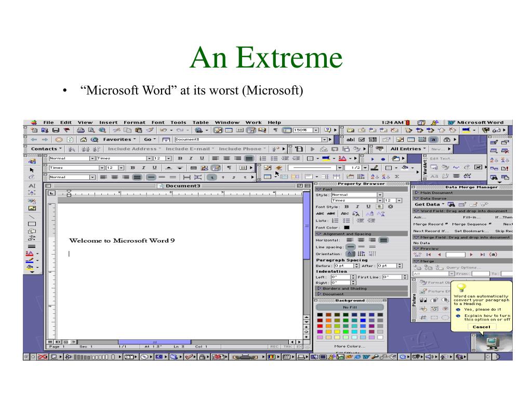Toggle justified horizontal alignment in Property Browser
The height and width of the screenshot is (399, 532).
coord(383,240)
